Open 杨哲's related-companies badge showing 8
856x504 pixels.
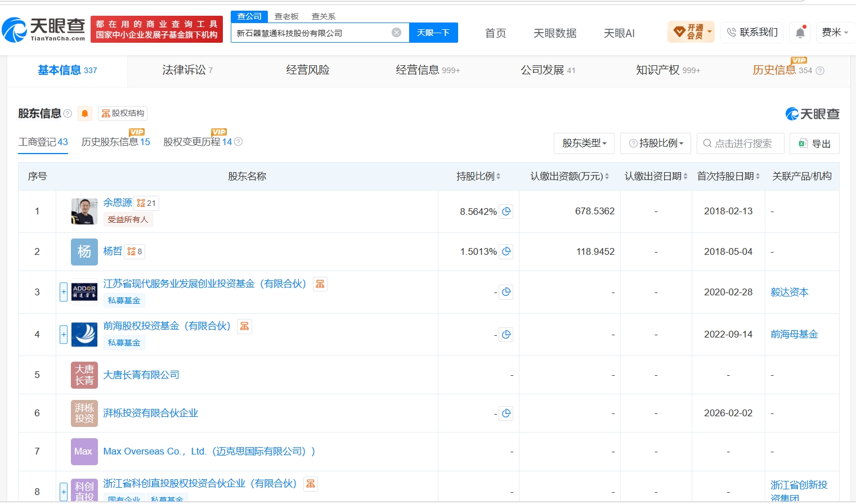pos(135,251)
